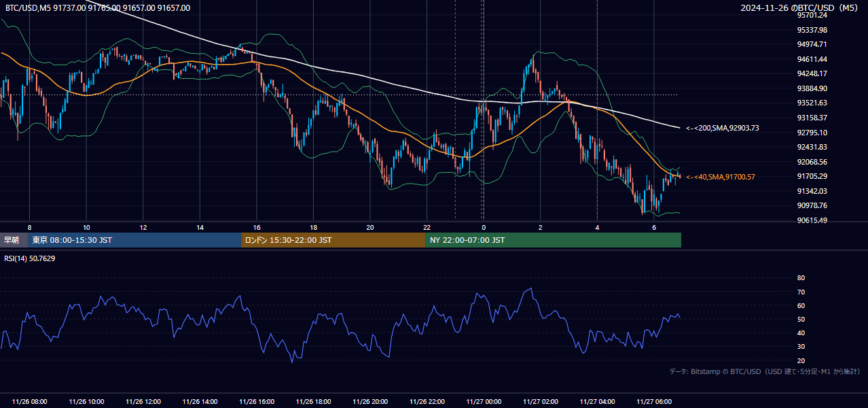
Task: Click the bottom time label 11/26 18:00
Action: coord(313,401)
